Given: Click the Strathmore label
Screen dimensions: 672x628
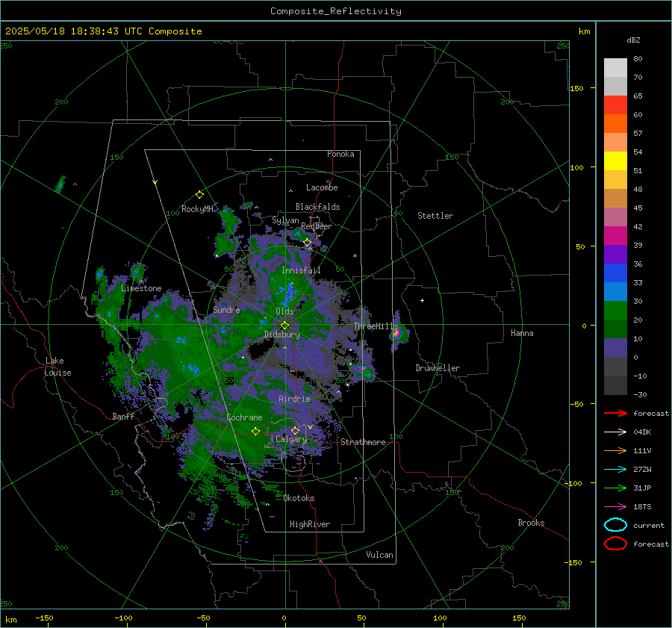Looking at the screenshot, I should pos(363,442).
